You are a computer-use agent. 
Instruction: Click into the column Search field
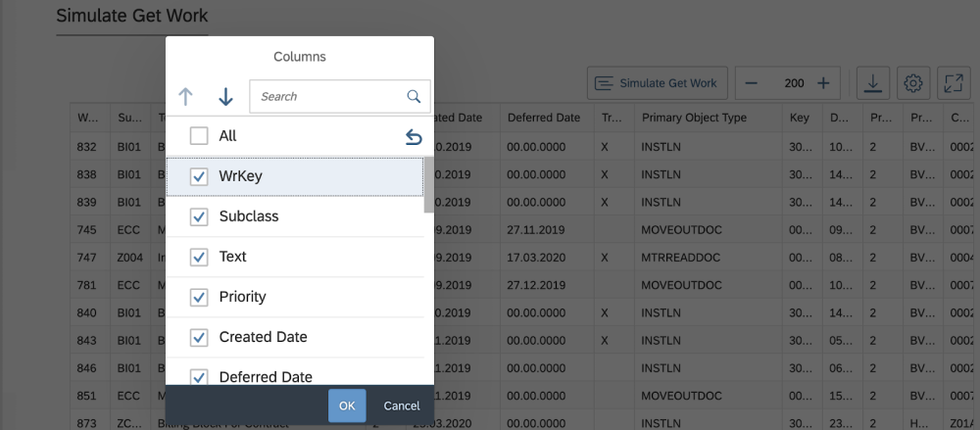[328, 97]
